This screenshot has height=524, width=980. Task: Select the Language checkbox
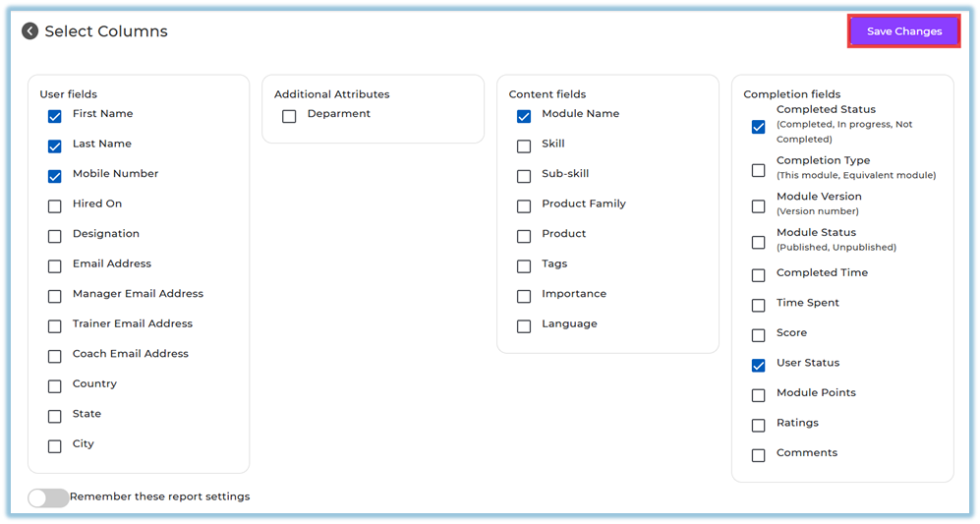pos(524,326)
